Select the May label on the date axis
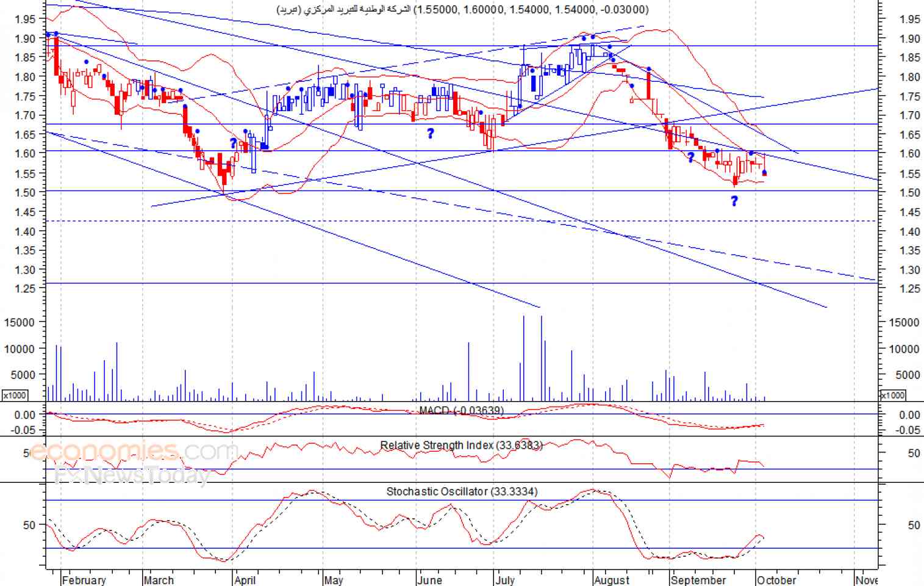The image size is (924, 586). [334, 580]
